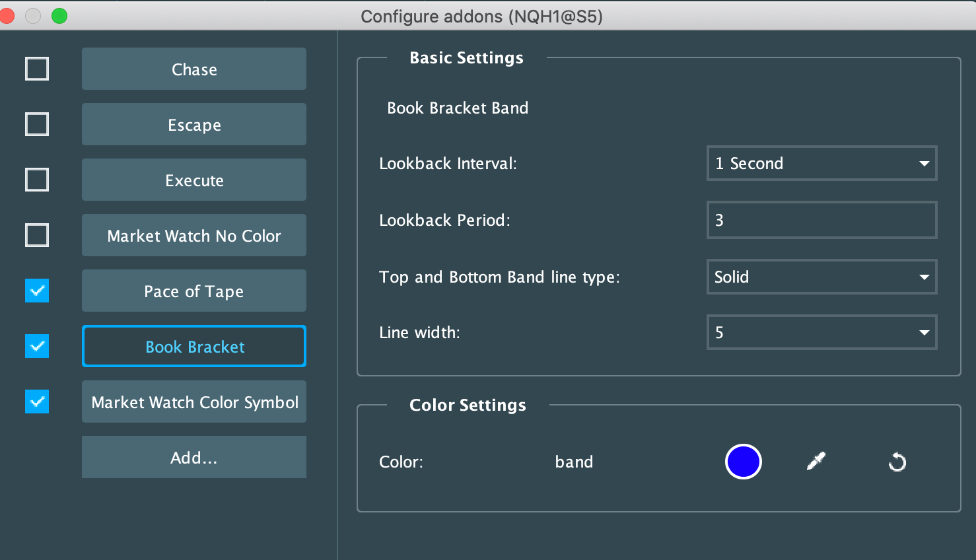Image resolution: width=976 pixels, height=560 pixels.
Task: Disable the Pace of Tape addon
Action: (x=36, y=291)
